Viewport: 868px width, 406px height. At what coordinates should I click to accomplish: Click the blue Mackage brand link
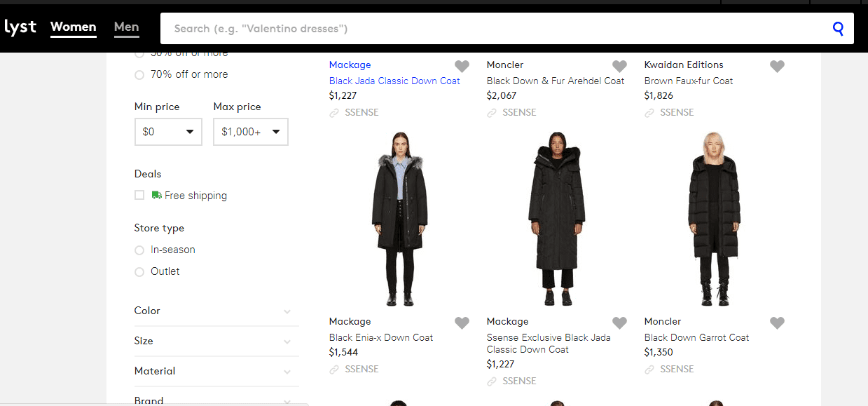tap(350, 65)
